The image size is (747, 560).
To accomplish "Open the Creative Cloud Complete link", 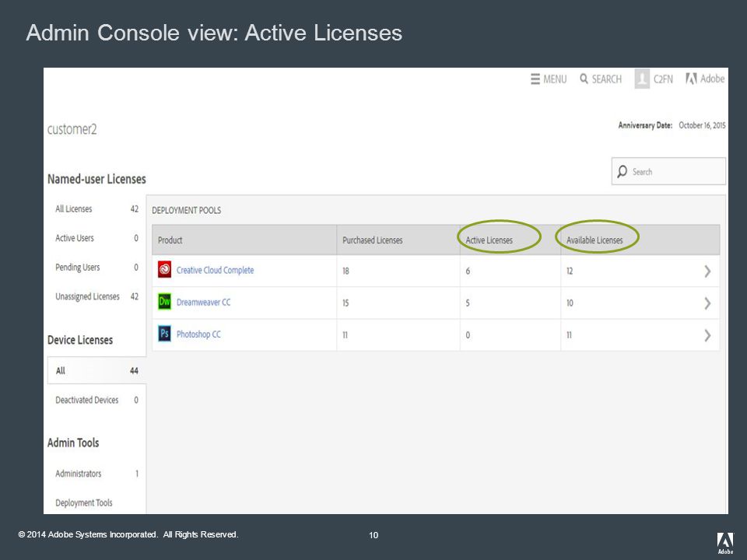I will [x=215, y=270].
